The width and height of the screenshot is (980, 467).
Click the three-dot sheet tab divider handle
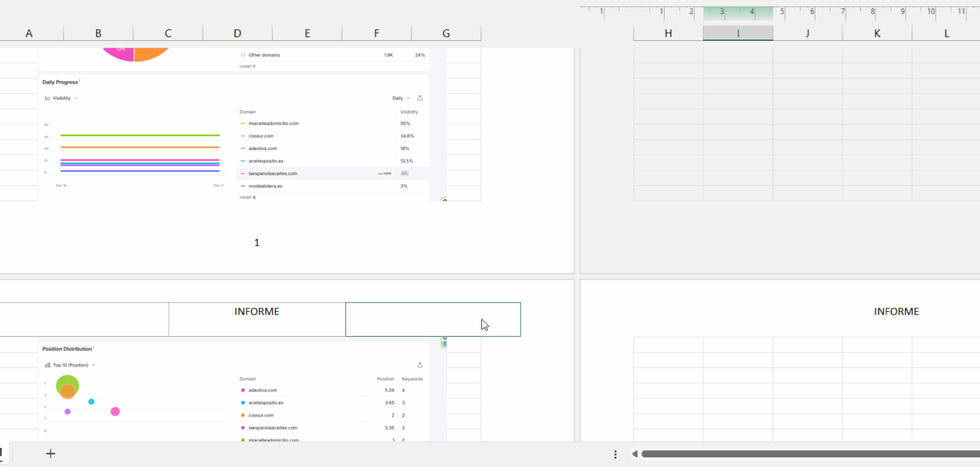615,454
